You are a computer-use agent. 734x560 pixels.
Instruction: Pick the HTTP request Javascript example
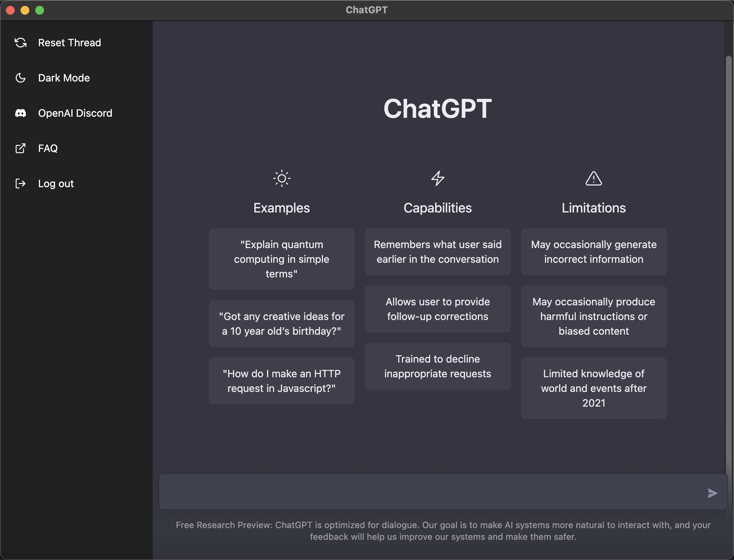point(281,381)
